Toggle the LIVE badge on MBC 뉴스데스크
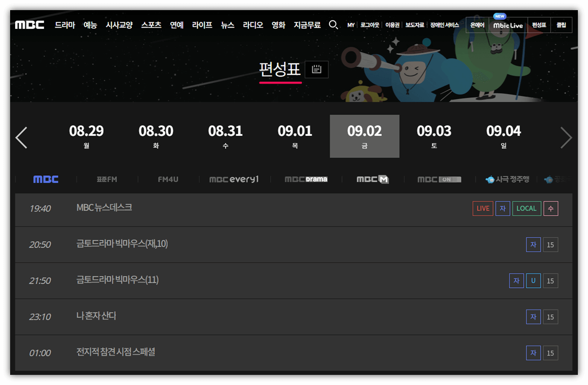 click(x=482, y=208)
